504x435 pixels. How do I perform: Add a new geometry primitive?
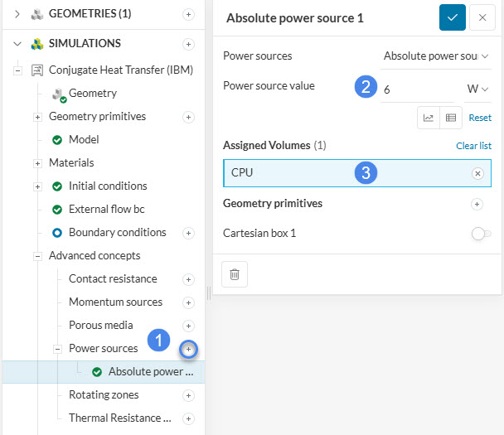pos(477,204)
